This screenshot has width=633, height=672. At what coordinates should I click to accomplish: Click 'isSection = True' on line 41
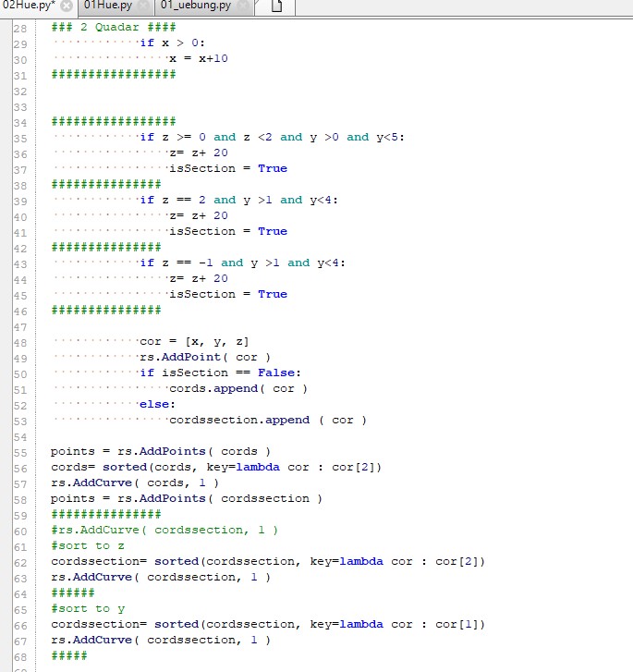228,231
